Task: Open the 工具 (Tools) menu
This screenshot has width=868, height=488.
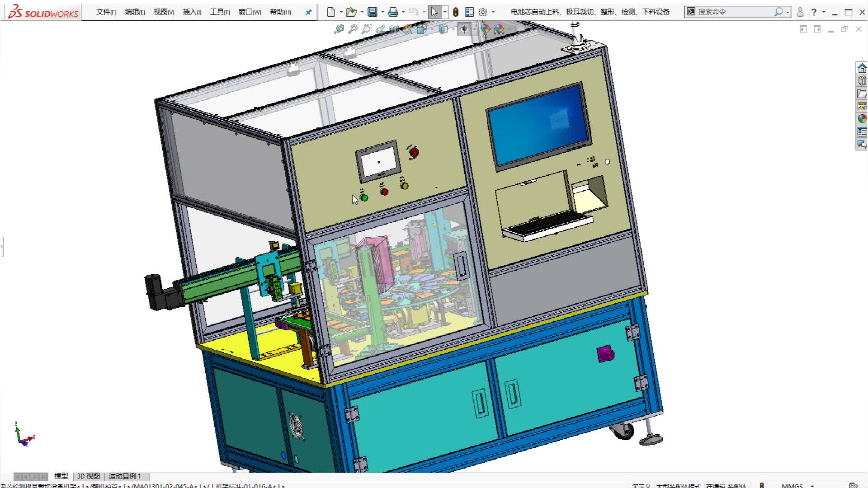Action: click(x=220, y=12)
